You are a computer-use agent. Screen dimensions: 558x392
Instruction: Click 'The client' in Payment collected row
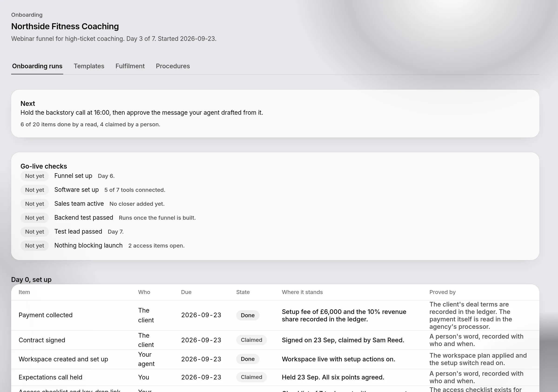tap(146, 315)
